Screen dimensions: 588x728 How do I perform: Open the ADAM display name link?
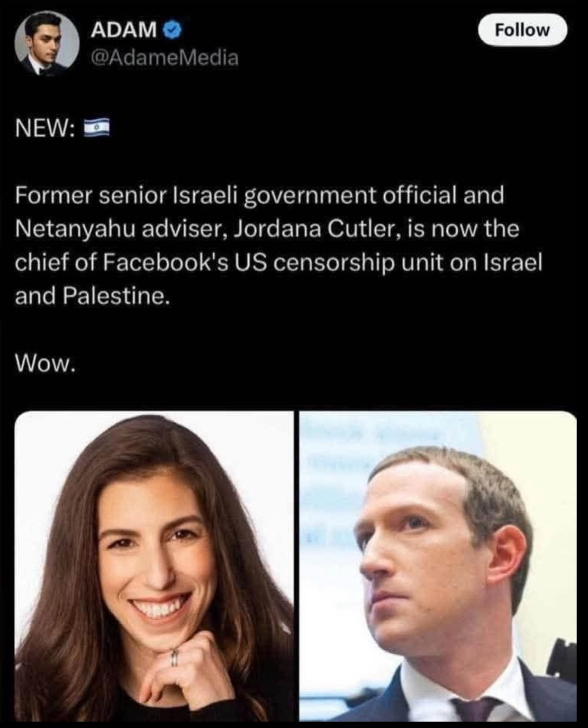[x=123, y=30]
